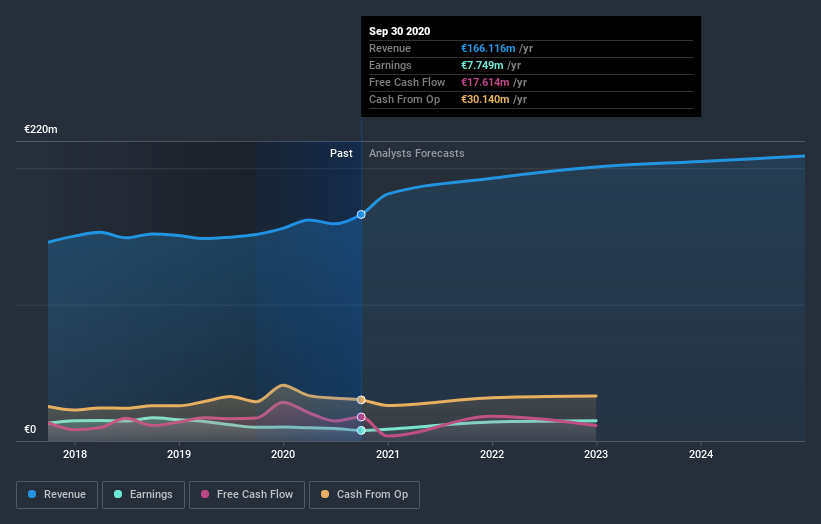821x524 pixels.
Task: Click the Cash From Op label in tooltip
Action: (404, 99)
